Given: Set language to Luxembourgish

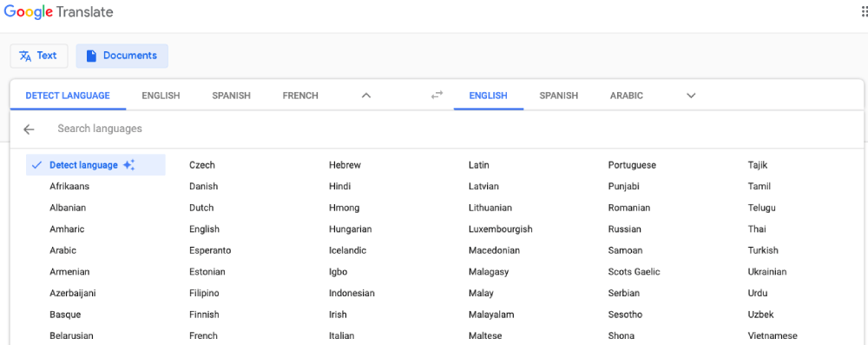Looking at the screenshot, I should click(501, 229).
